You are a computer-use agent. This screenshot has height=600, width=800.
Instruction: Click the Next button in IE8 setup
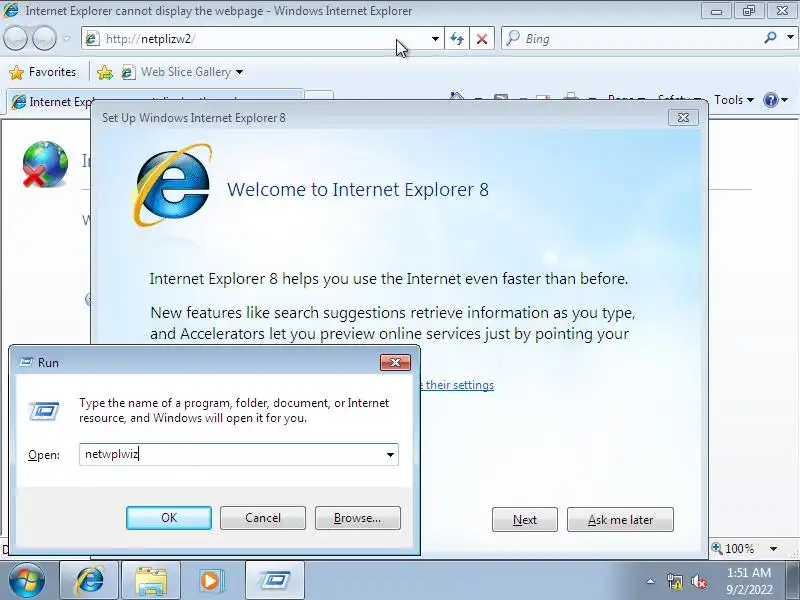[x=524, y=519]
